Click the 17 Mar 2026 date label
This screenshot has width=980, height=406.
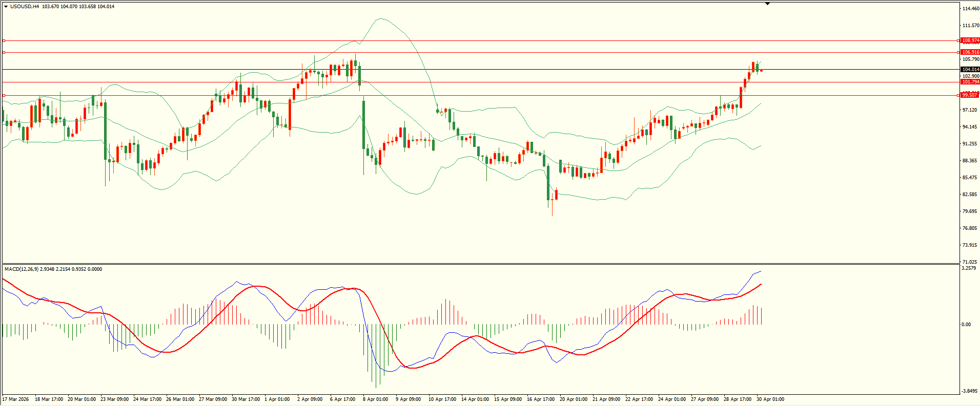click(x=16, y=399)
